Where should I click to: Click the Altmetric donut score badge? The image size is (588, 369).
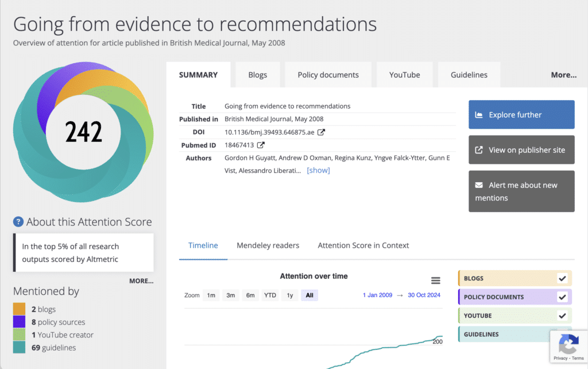click(83, 132)
